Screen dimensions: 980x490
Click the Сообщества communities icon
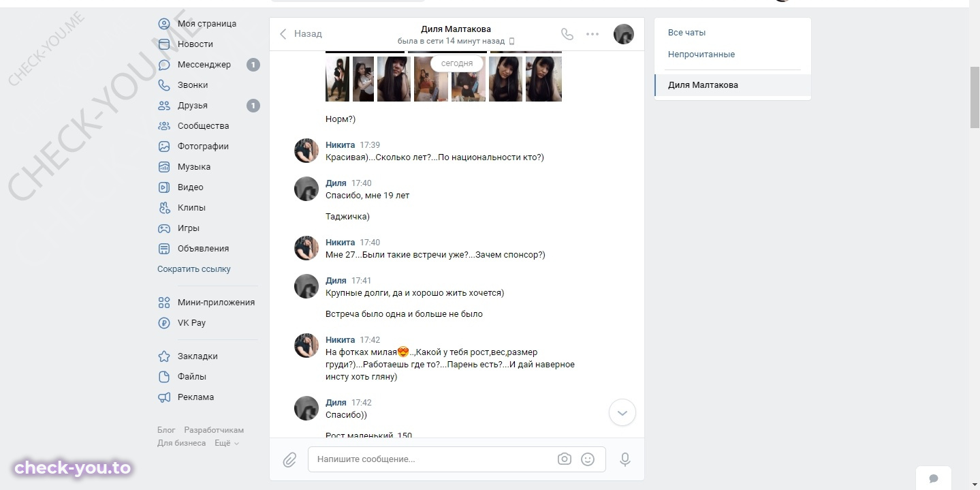click(164, 126)
